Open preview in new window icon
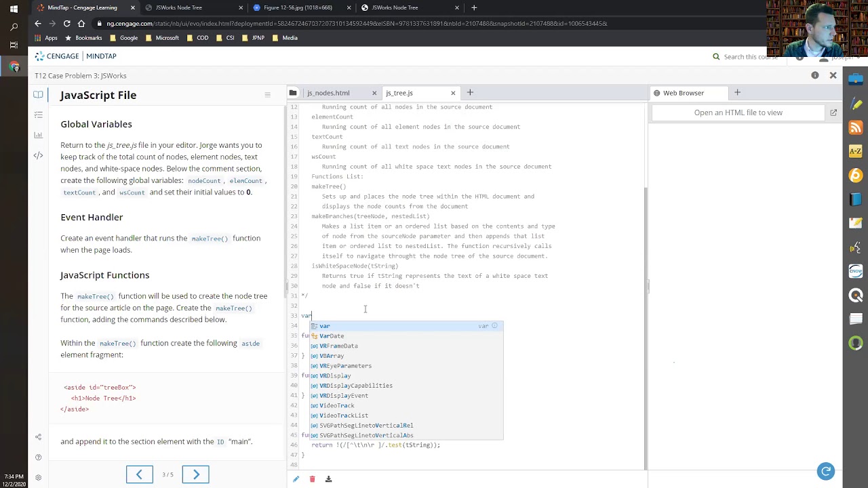868x488 pixels. pos(833,113)
